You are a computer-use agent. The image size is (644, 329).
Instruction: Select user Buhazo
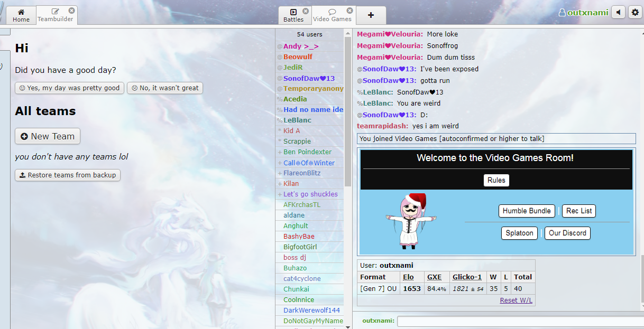310,268
